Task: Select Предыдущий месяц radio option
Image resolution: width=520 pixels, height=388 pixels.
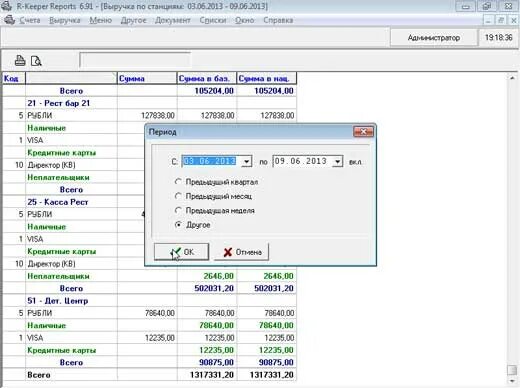Action: (x=178, y=196)
